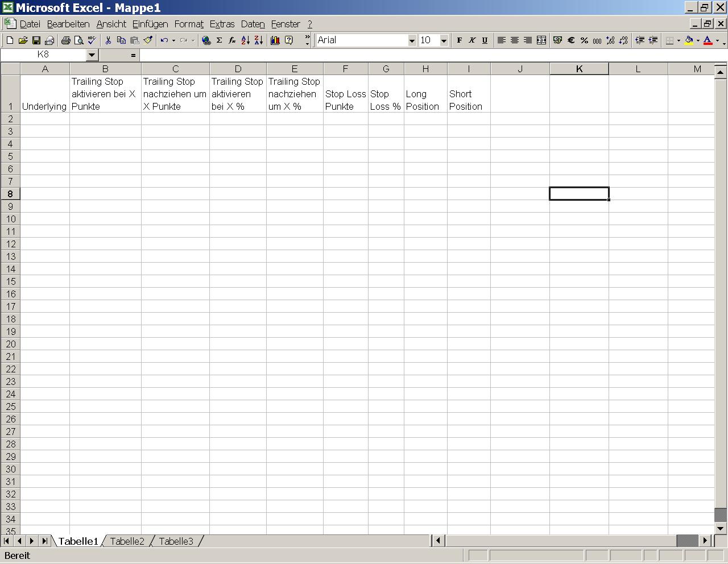
Task: Activate the format painter brush
Action: 148,40
